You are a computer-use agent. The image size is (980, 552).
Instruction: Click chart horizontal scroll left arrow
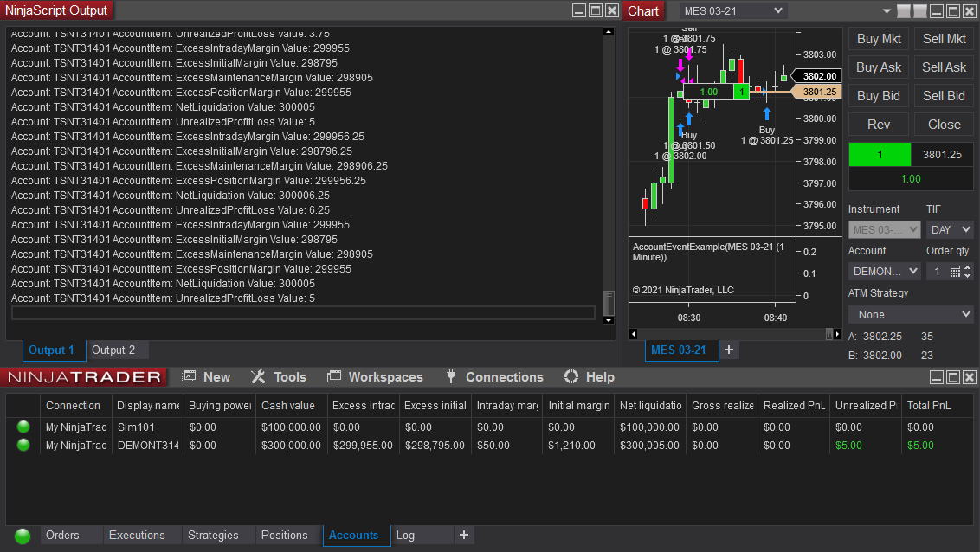tap(633, 334)
